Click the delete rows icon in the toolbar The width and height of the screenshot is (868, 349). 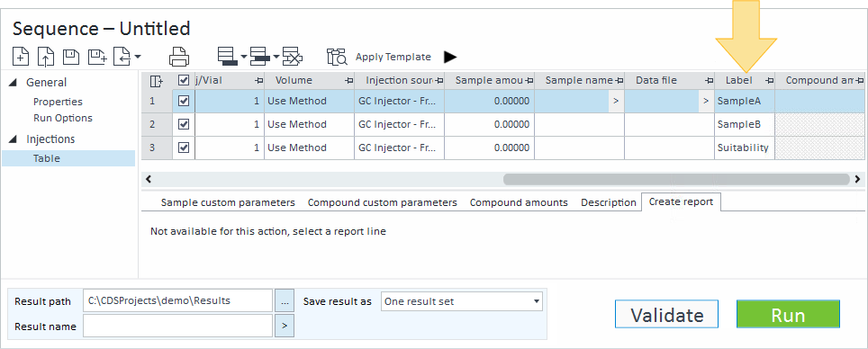[293, 57]
